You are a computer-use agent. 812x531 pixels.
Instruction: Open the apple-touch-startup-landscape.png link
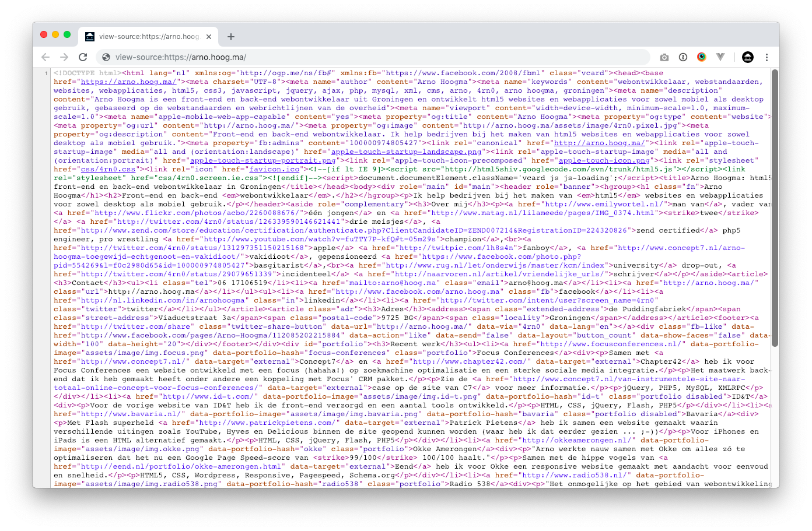[407, 152]
